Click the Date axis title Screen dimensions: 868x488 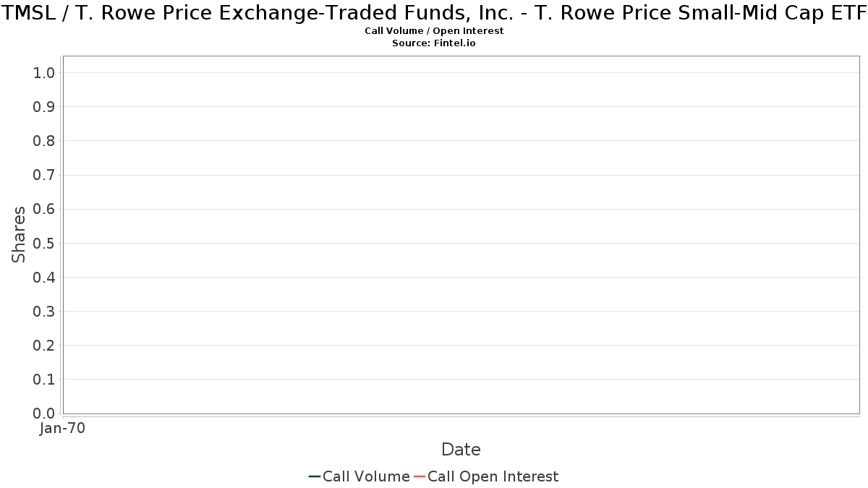(x=461, y=450)
